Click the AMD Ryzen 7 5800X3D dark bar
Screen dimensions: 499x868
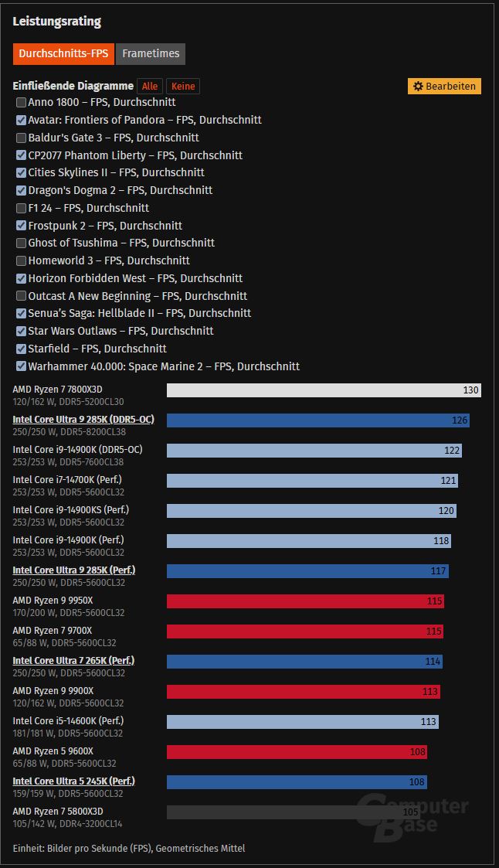coord(294,812)
